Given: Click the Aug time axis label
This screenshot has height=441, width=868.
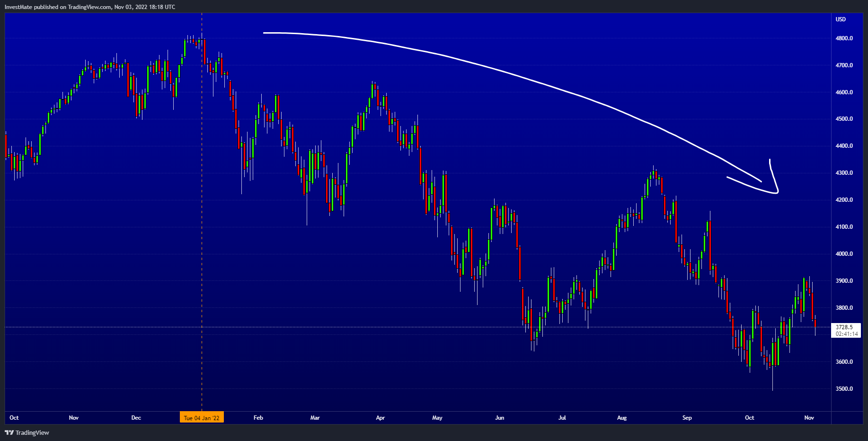Looking at the screenshot, I should [x=622, y=418].
